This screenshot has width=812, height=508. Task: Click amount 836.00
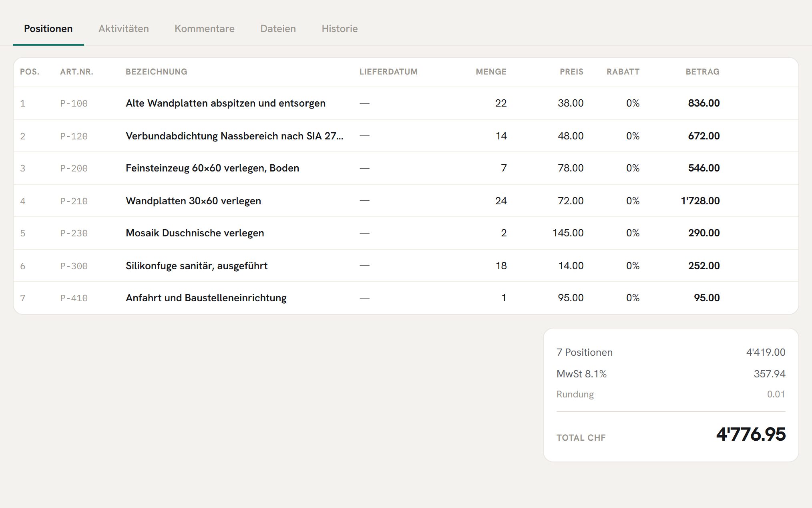pos(704,103)
